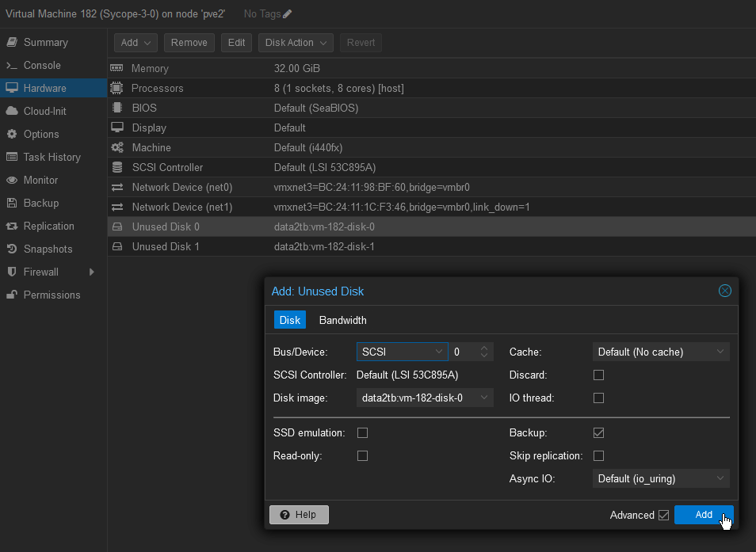Viewport: 756px width, 552px height.
Task: Expand the Cache dropdown
Action: 660,352
